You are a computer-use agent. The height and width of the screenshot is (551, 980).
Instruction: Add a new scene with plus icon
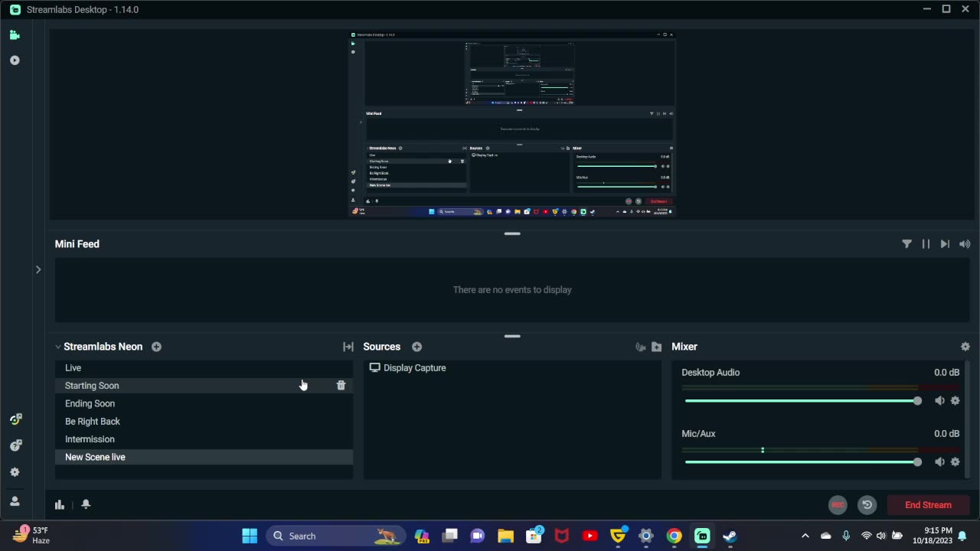click(156, 347)
